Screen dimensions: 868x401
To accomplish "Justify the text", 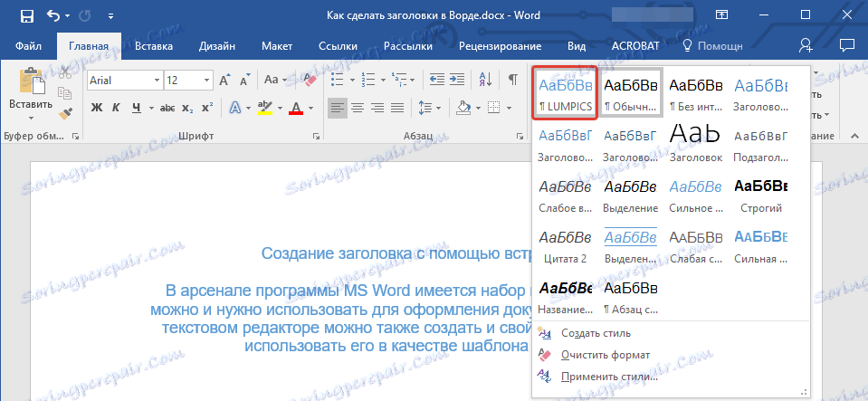I will [397, 108].
